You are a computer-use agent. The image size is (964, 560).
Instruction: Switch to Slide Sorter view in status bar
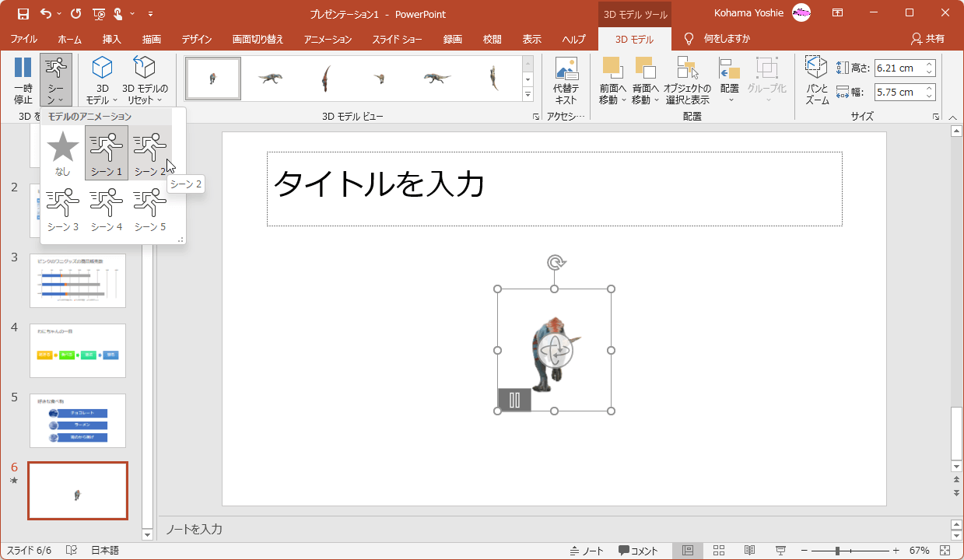coord(719,551)
